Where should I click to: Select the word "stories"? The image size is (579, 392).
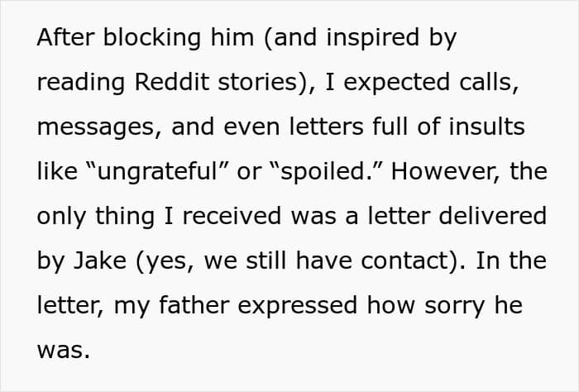[x=257, y=82]
